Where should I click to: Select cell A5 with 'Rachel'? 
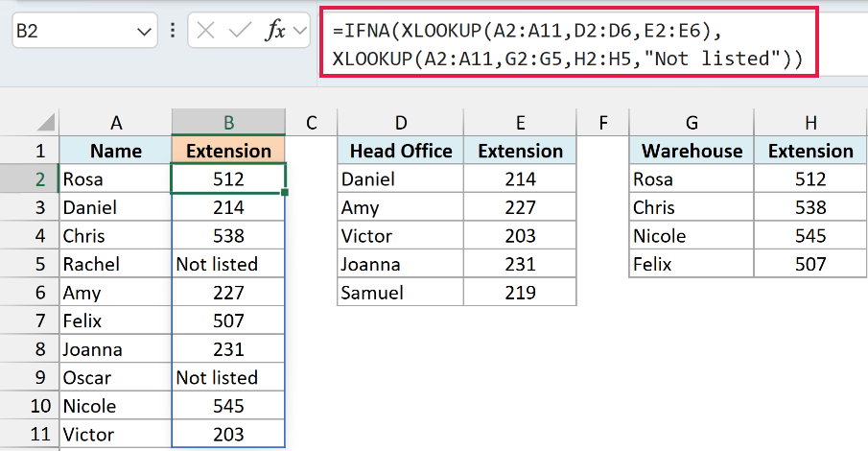tap(116, 264)
